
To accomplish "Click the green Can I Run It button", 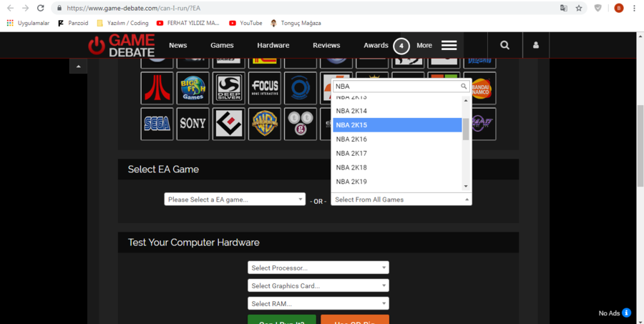I will 282,320.
